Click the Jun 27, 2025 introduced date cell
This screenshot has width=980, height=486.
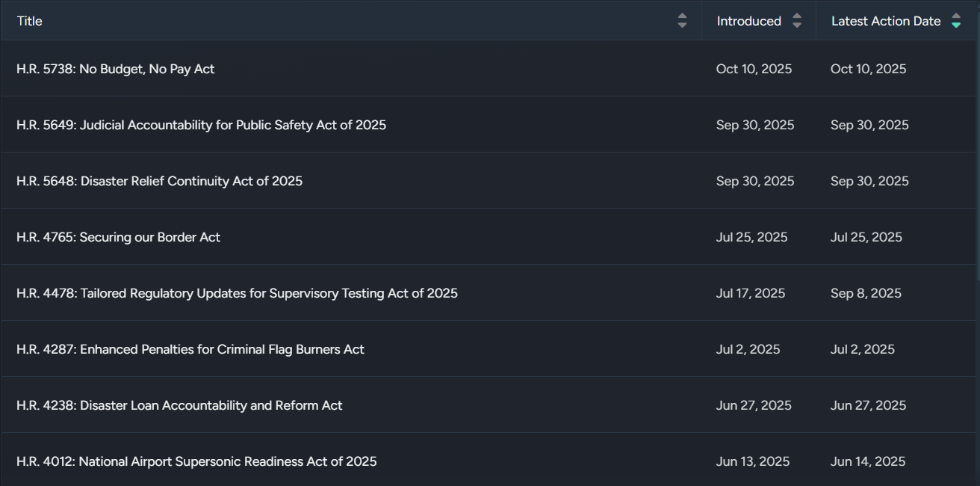pyautogui.click(x=754, y=405)
